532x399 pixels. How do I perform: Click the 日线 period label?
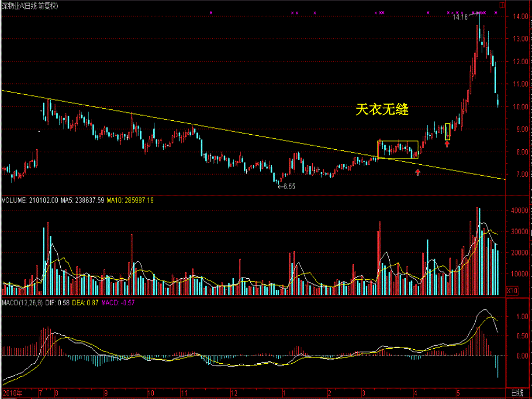[x=517, y=393]
